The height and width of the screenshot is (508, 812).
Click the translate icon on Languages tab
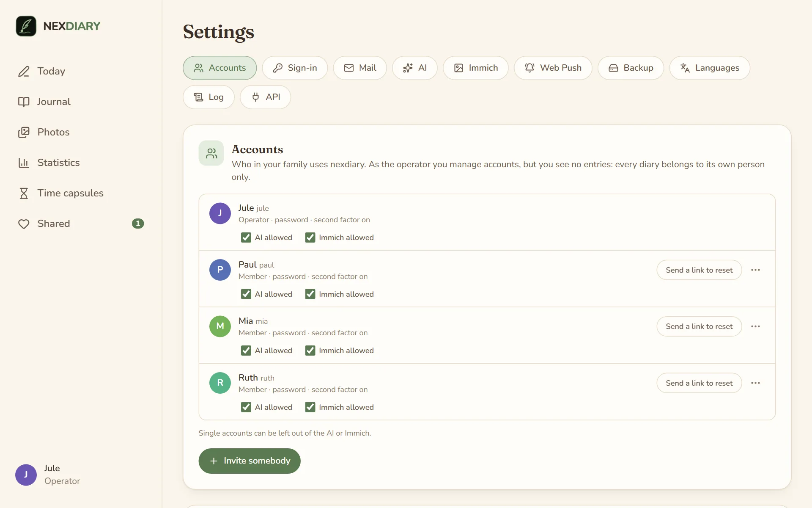(685, 68)
